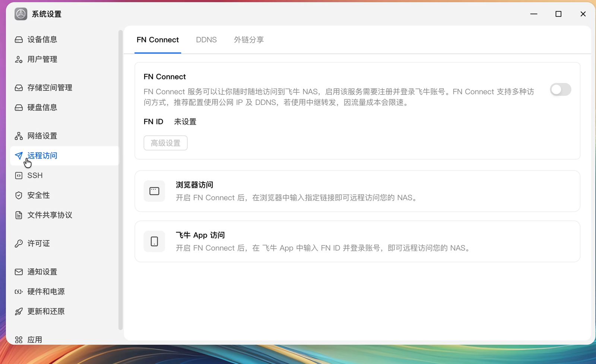
Task: Open 网络设置 from sidebar
Action: click(x=64, y=136)
